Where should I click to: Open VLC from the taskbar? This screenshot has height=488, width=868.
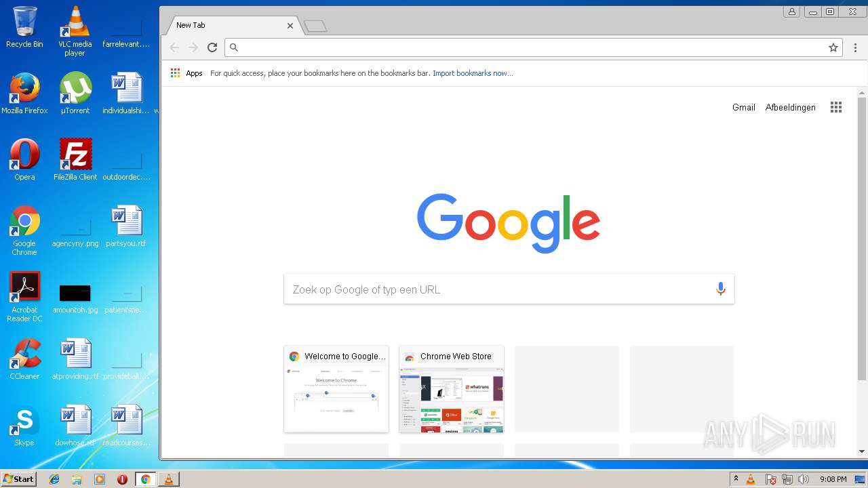click(168, 479)
